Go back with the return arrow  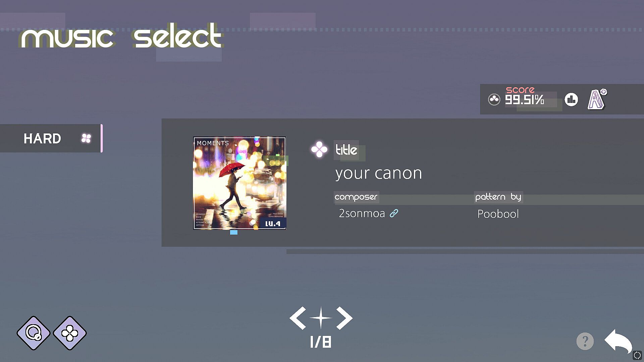(618, 341)
